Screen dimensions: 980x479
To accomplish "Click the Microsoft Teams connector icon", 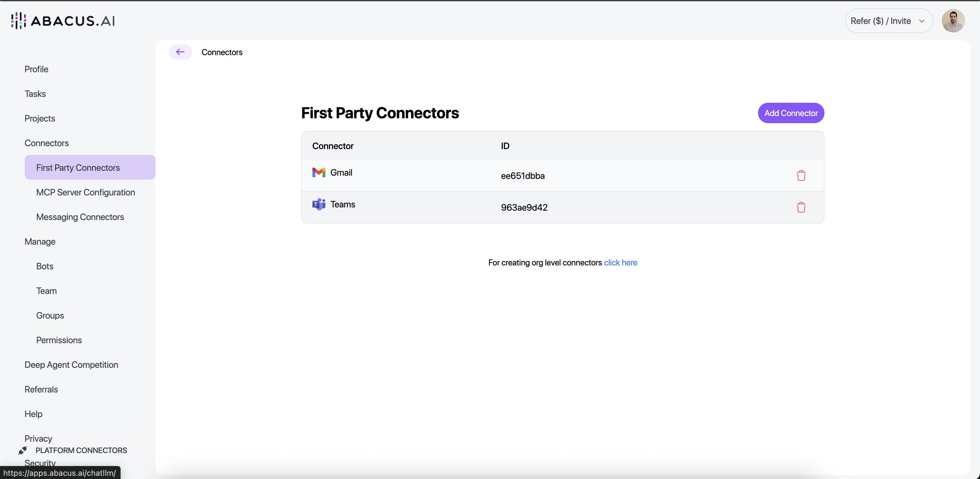I will 319,204.
